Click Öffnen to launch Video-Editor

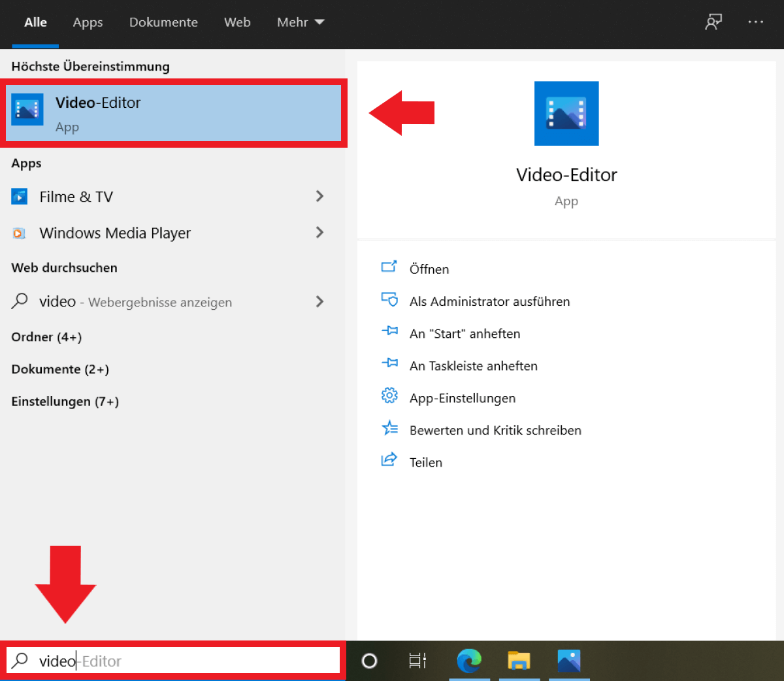click(x=429, y=269)
